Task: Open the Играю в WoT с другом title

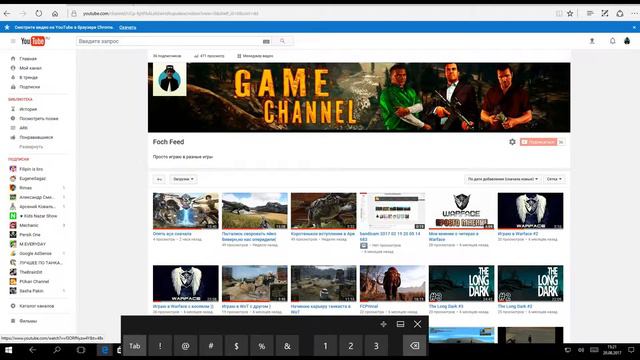Action: click(246, 306)
